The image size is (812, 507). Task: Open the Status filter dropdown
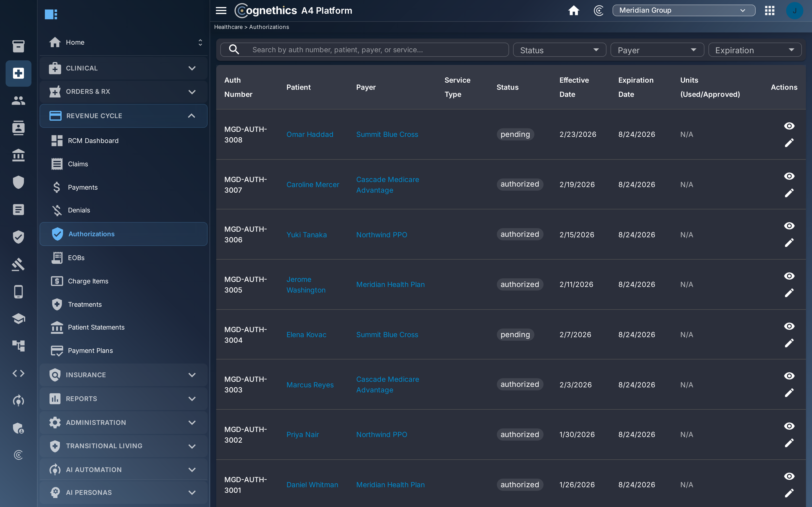coord(559,50)
